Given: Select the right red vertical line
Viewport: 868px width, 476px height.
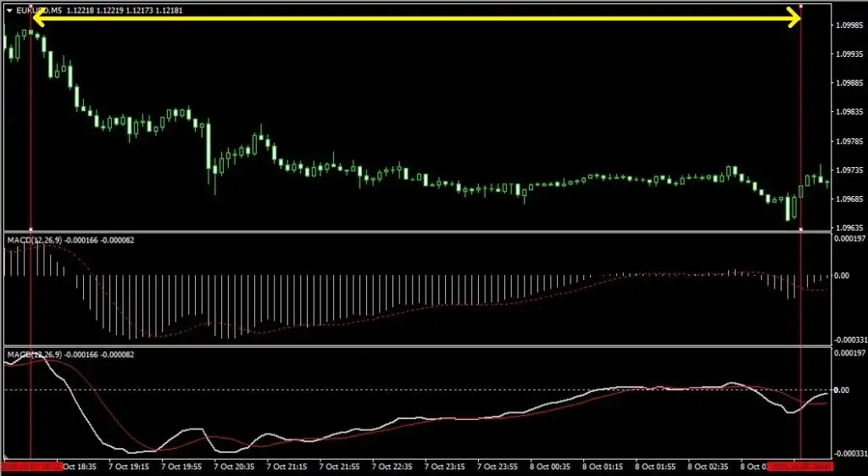Looking at the screenshot, I should point(801,127).
